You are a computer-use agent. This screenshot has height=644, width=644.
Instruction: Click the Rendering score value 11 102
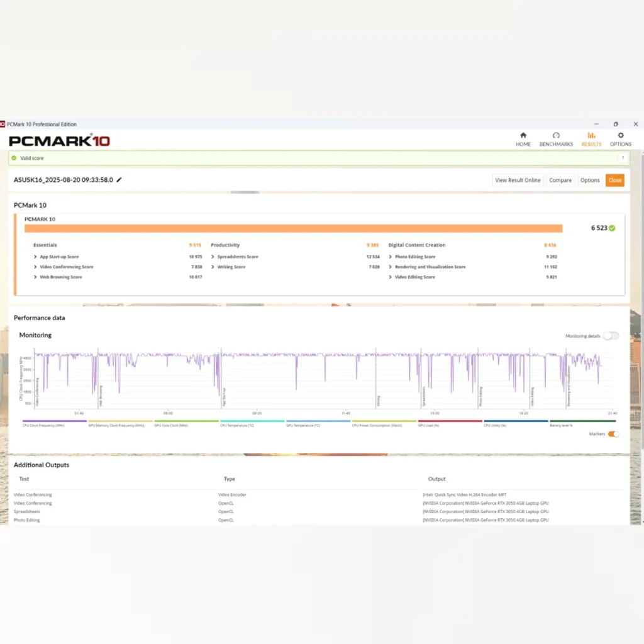pos(550,267)
